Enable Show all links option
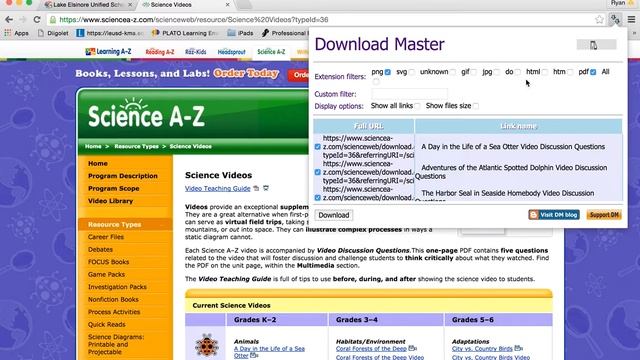This screenshot has width=640, height=360. point(417,106)
